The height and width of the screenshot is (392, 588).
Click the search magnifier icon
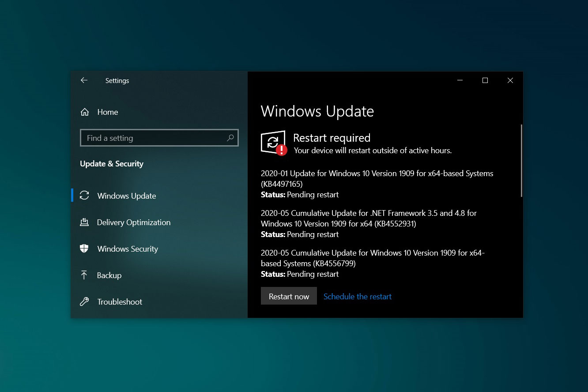tap(230, 138)
